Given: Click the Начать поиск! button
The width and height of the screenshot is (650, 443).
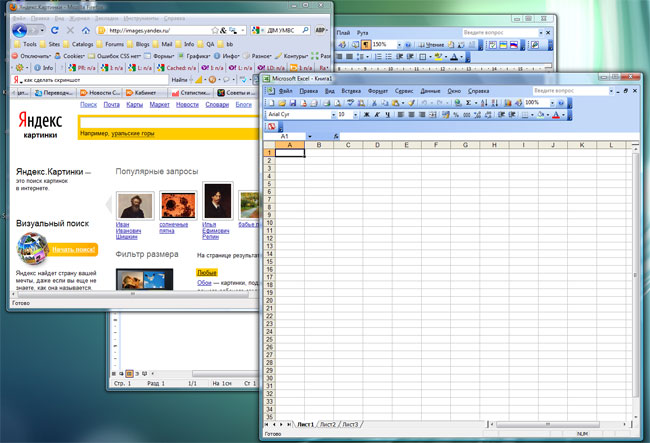Looking at the screenshot, I should [73, 249].
